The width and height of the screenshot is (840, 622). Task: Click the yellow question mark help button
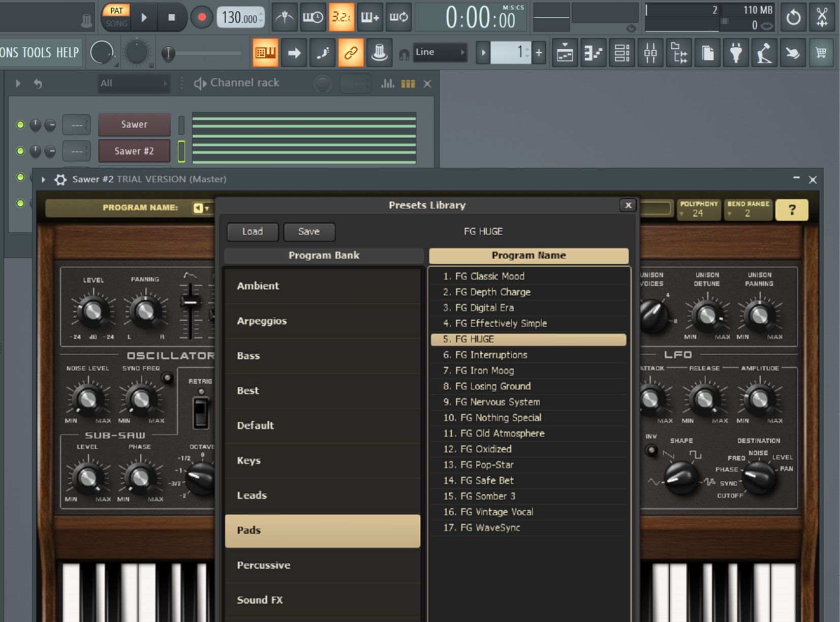[791, 210]
